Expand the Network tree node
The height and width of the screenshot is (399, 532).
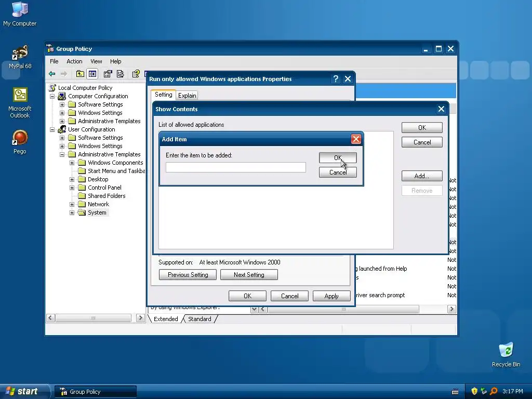pyautogui.click(x=72, y=204)
